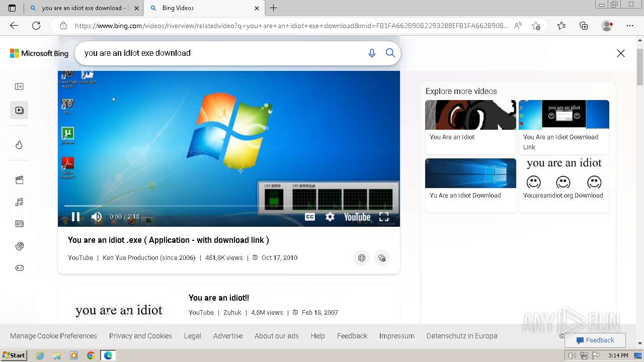
Task: Launch Internet Explorer from taskbar
Action: pos(40,355)
